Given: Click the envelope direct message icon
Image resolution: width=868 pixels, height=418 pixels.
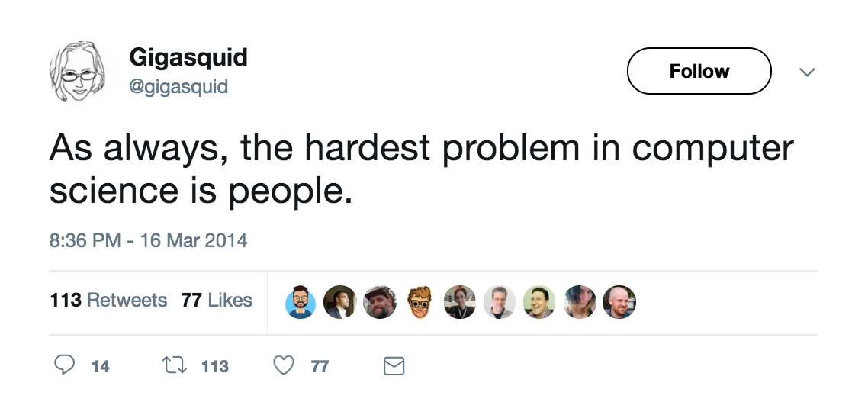Looking at the screenshot, I should click(394, 367).
